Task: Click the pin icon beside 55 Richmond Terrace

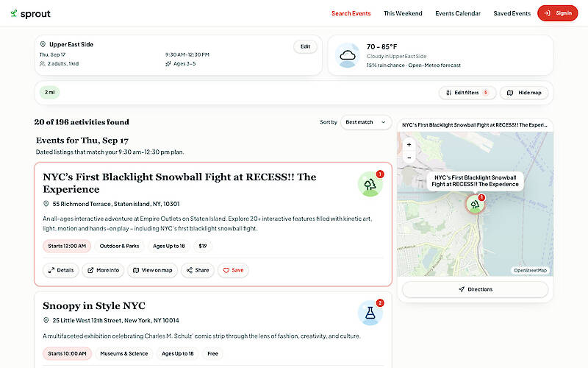Action: click(46, 204)
